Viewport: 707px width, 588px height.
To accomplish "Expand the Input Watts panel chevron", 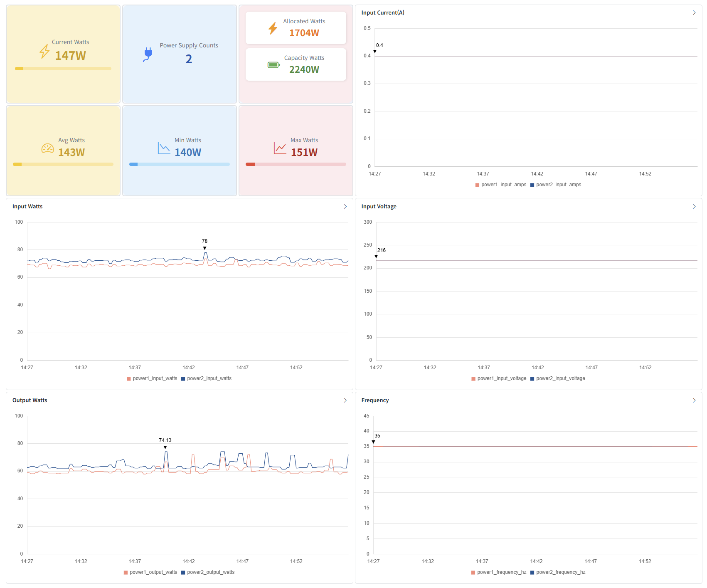I will pos(345,207).
